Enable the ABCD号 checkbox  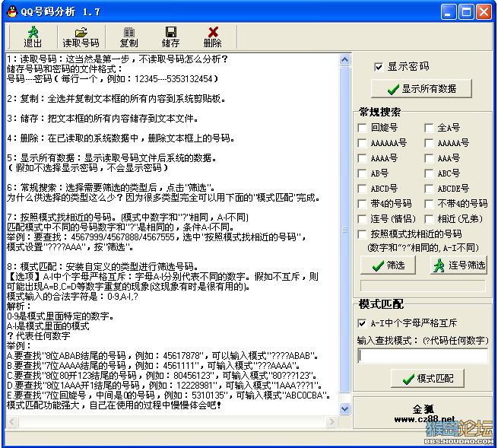[362, 189]
